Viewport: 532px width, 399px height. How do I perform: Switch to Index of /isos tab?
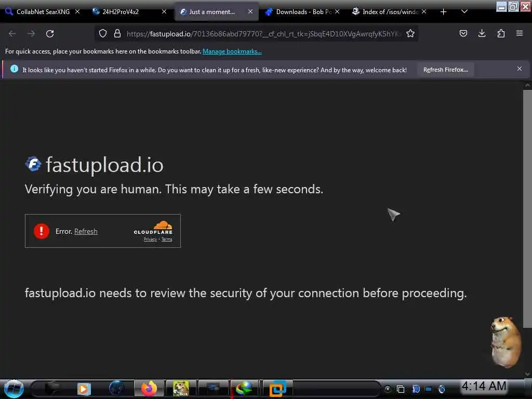[x=390, y=12]
